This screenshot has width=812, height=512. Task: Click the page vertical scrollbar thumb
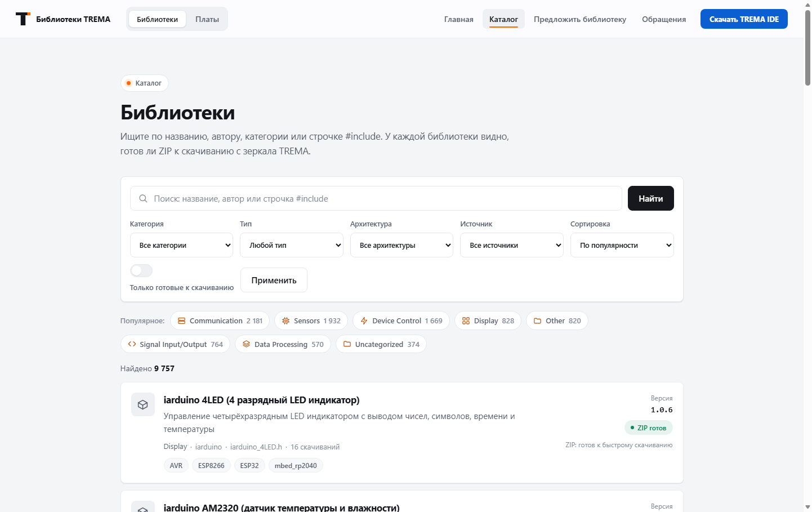click(x=807, y=47)
